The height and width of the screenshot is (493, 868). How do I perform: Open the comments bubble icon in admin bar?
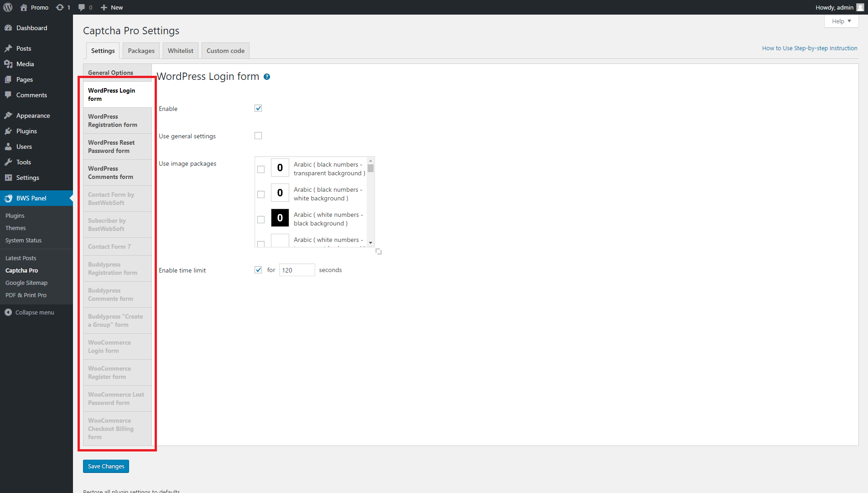click(x=82, y=7)
